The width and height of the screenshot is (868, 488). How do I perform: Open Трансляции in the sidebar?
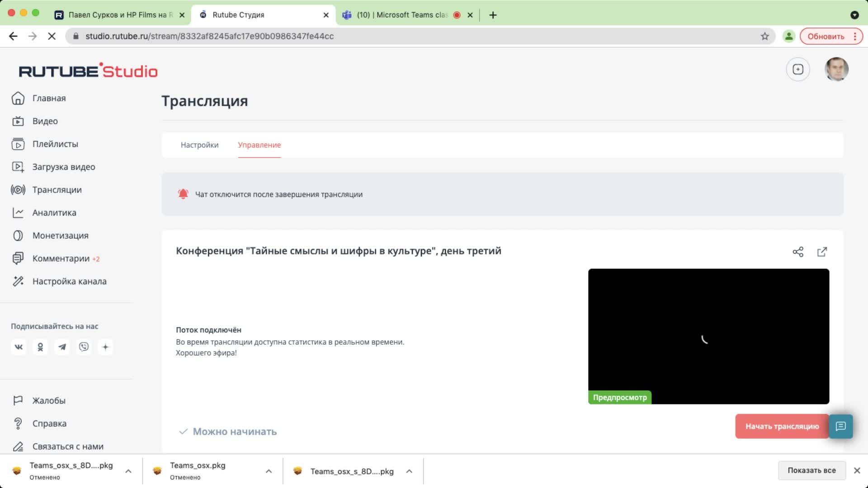click(57, 190)
